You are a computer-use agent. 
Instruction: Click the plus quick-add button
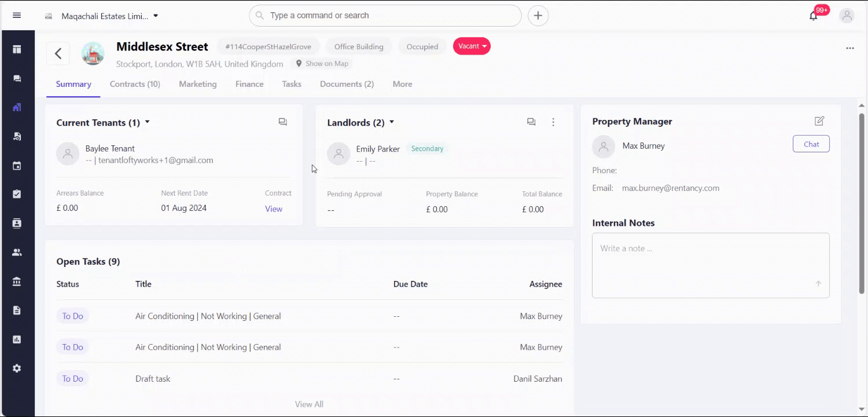[x=538, y=16]
